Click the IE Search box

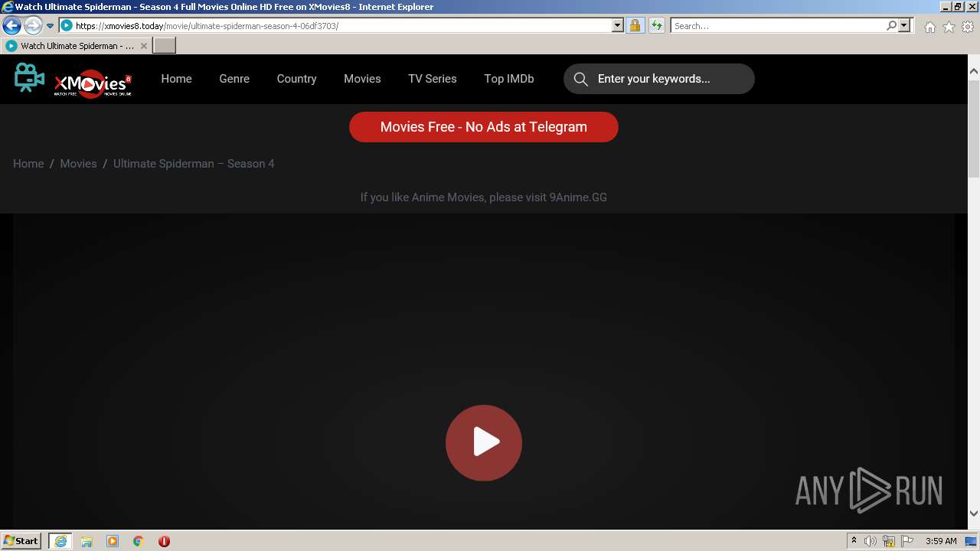tap(778, 25)
